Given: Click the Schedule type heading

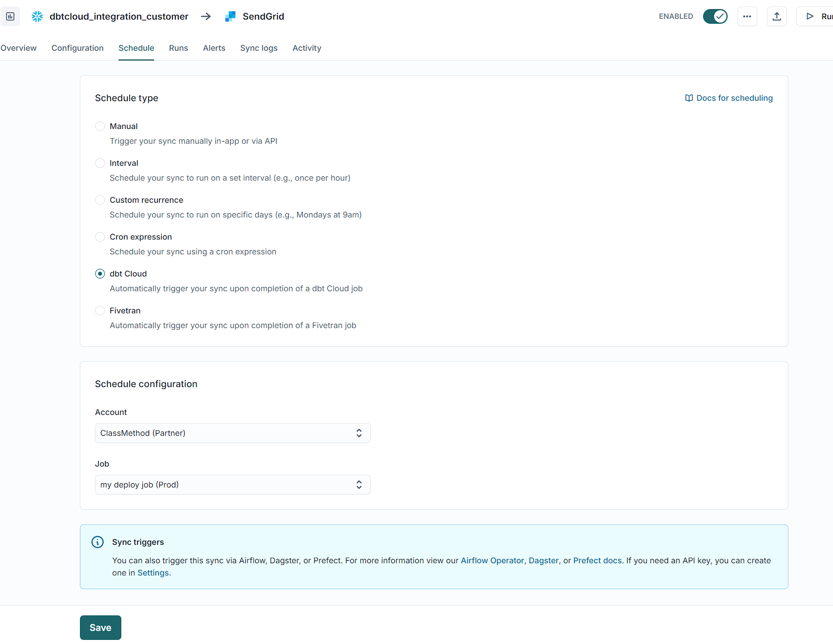Looking at the screenshot, I should [x=127, y=98].
